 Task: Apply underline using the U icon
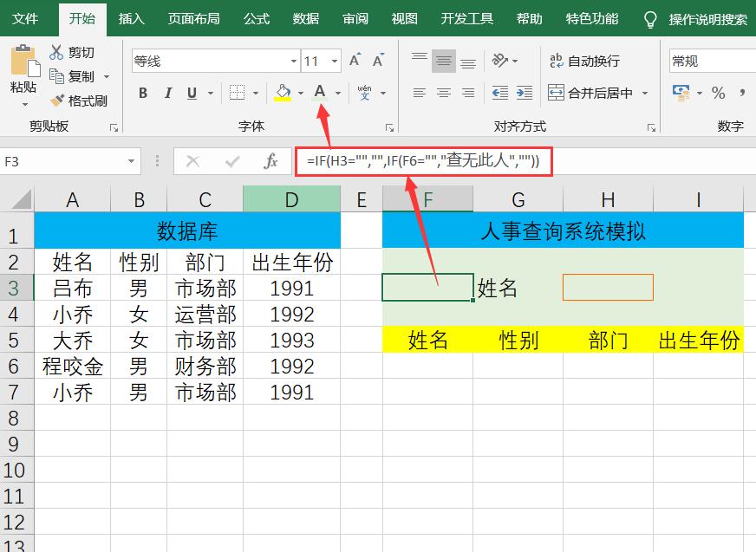[x=189, y=93]
